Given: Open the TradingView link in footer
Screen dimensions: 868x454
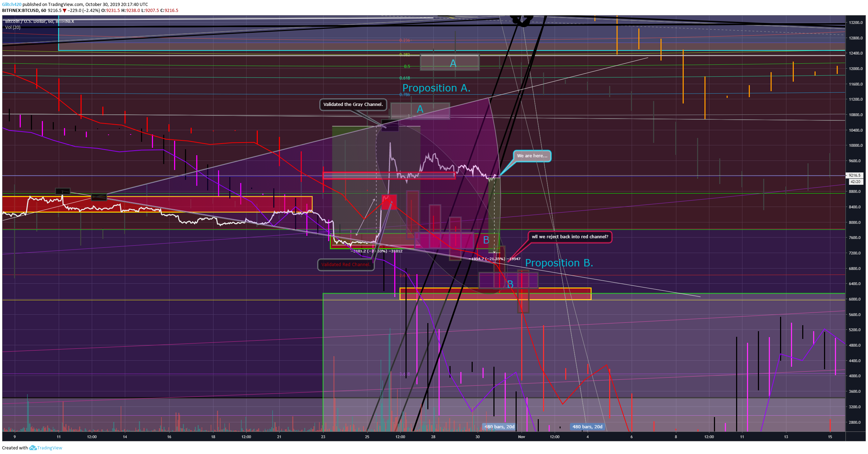Looking at the screenshot, I should 50,448.
